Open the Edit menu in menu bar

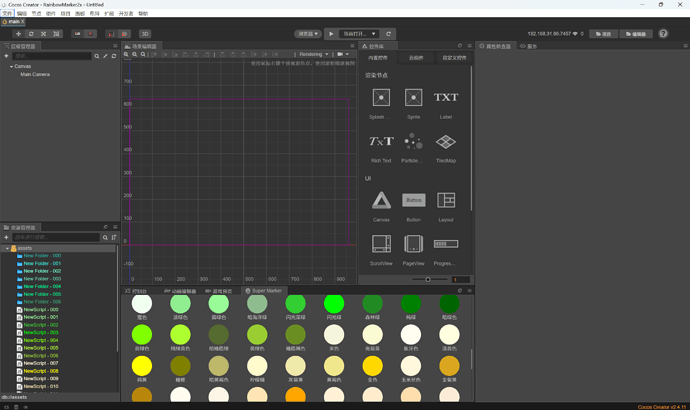(x=22, y=13)
